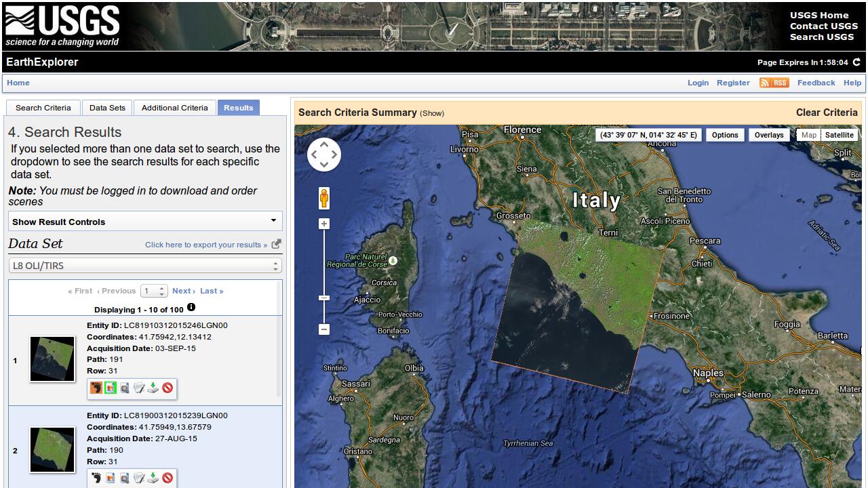868x488 pixels.
Task: Refresh page expiration timer icon
Action: click(x=856, y=62)
